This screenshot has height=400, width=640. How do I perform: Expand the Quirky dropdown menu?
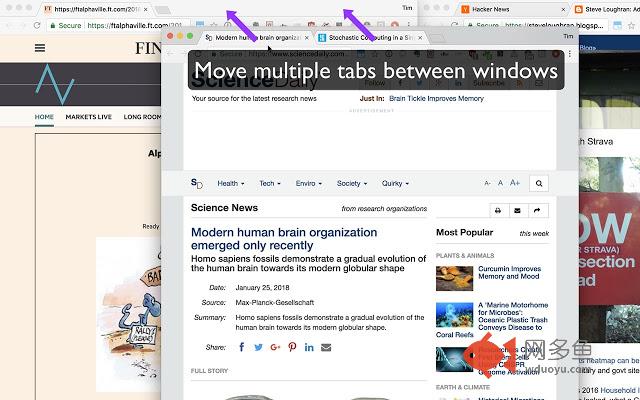coord(395,184)
